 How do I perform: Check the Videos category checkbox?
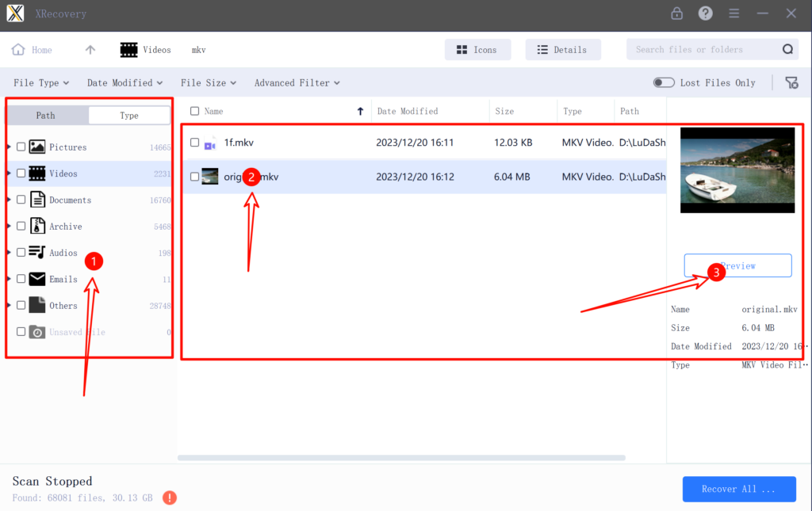coord(21,174)
